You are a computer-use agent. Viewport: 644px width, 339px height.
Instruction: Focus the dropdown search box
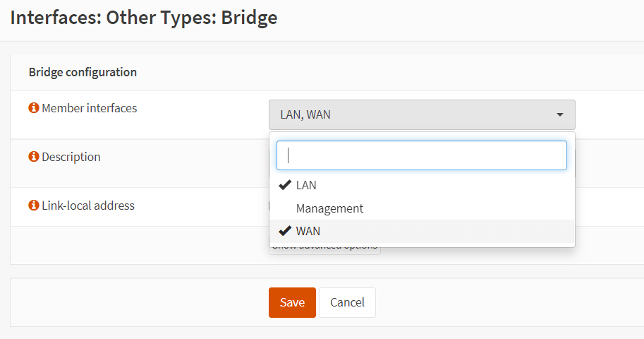(421, 155)
